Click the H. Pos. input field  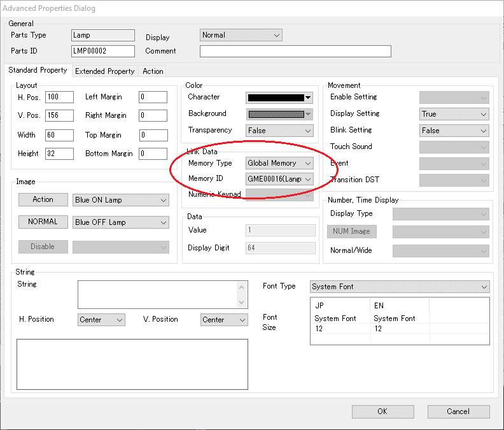pyautogui.click(x=59, y=97)
